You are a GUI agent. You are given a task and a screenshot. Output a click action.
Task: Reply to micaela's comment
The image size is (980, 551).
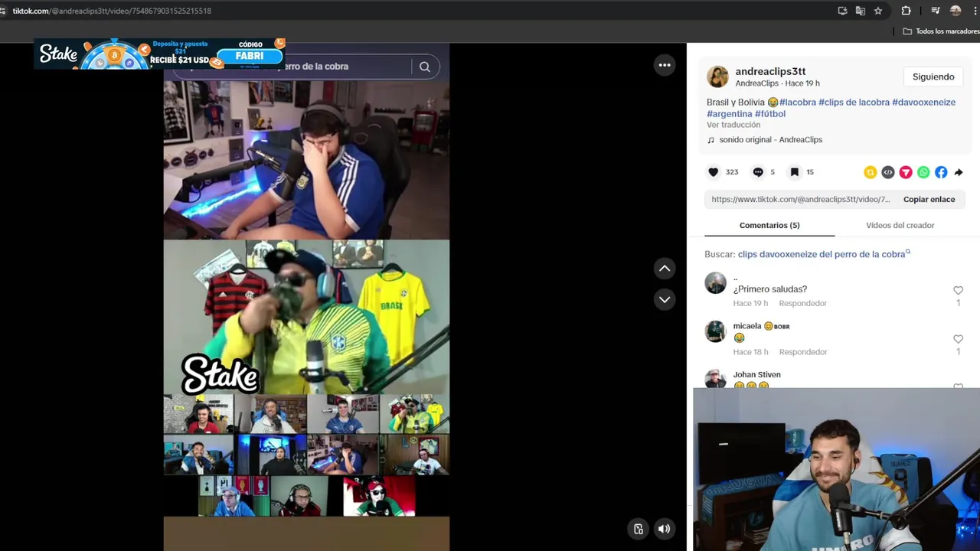click(802, 352)
